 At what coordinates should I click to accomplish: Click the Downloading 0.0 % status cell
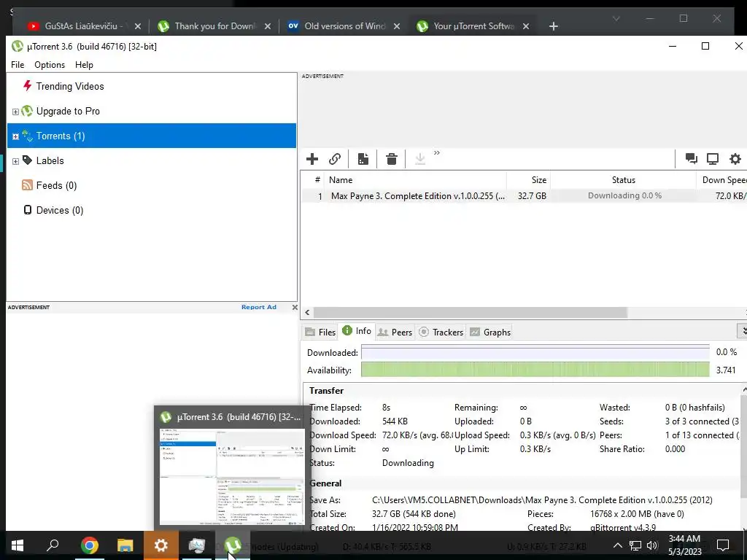pos(624,195)
